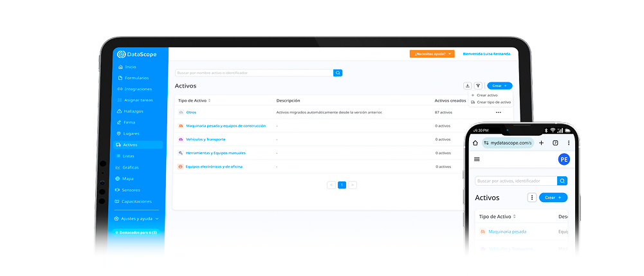Open the ¿Necesitas ayuda? dropdown

coord(432,54)
